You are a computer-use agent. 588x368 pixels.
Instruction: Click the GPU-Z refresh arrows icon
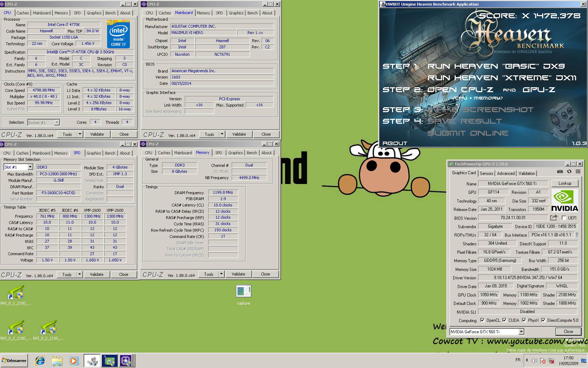(x=569, y=172)
